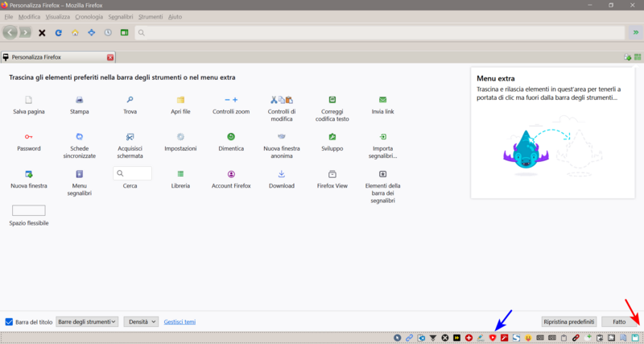The image size is (644, 344).
Task: Click the blue S icon in bottom bar
Action: pos(516,338)
